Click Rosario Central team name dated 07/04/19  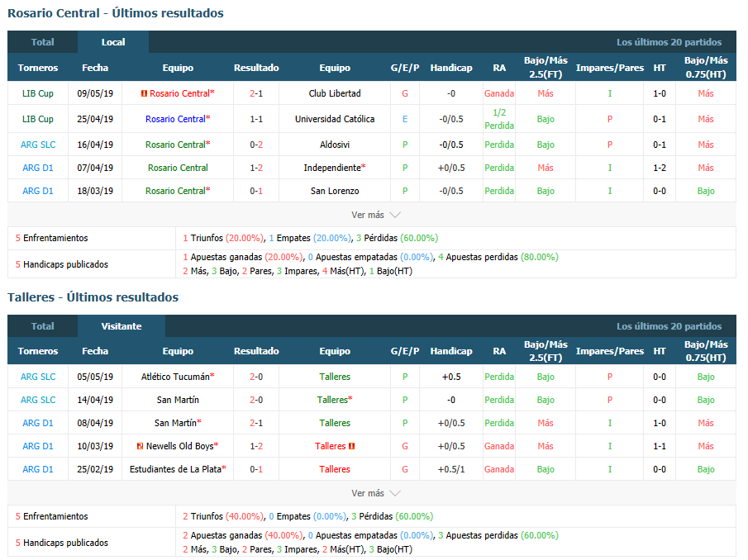pos(178,168)
